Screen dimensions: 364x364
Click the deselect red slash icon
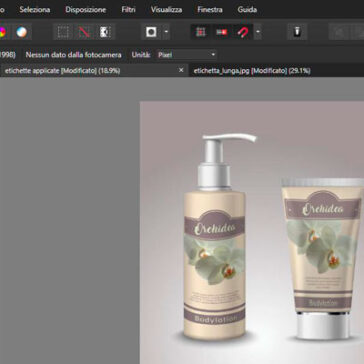pyautogui.click(x=84, y=32)
